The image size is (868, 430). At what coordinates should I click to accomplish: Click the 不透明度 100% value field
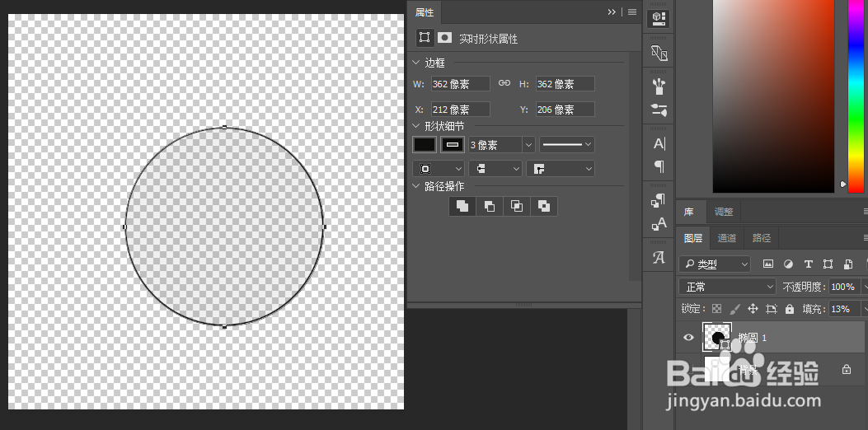click(x=843, y=287)
